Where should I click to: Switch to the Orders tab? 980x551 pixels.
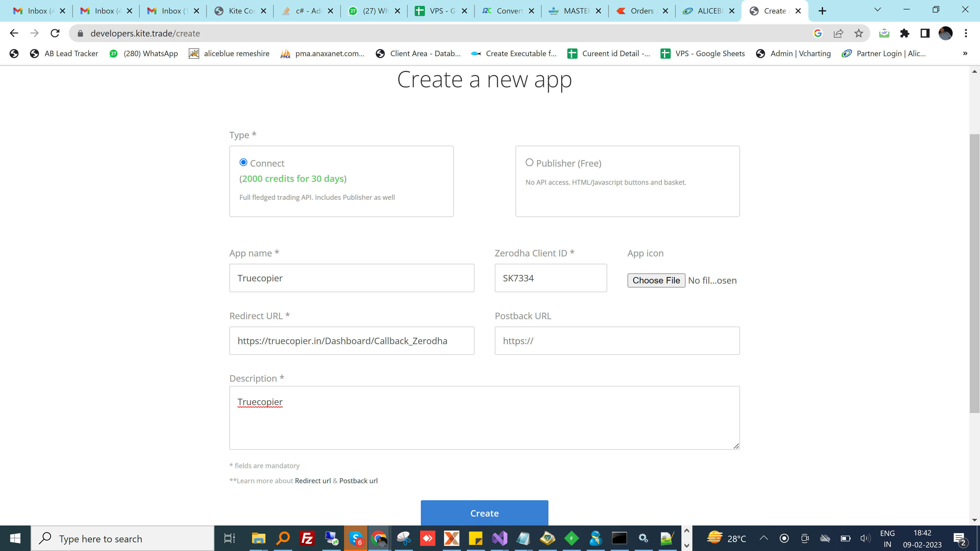coord(638,11)
